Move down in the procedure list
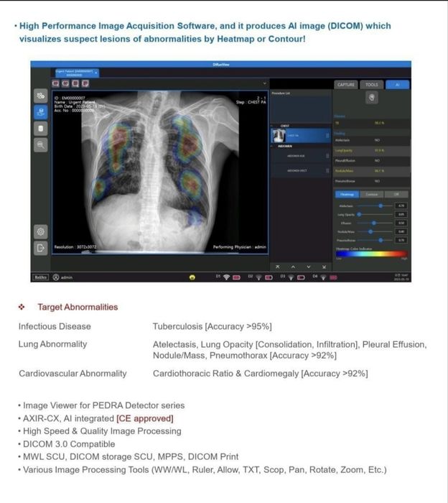 tap(309, 267)
